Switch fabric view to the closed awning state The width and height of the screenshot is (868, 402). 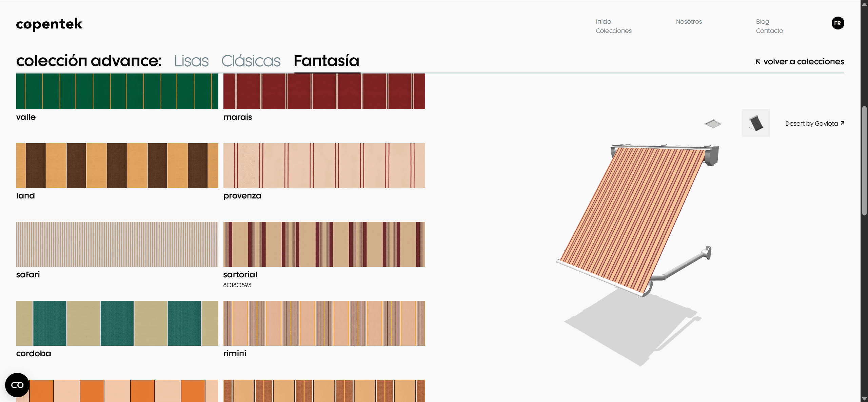point(714,123)
